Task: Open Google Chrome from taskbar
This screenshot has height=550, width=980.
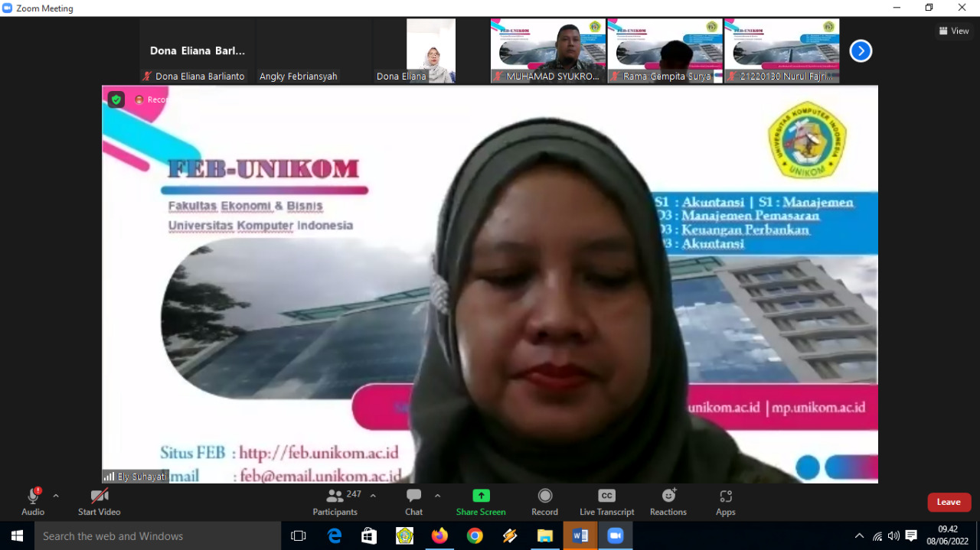Action: 475,536
